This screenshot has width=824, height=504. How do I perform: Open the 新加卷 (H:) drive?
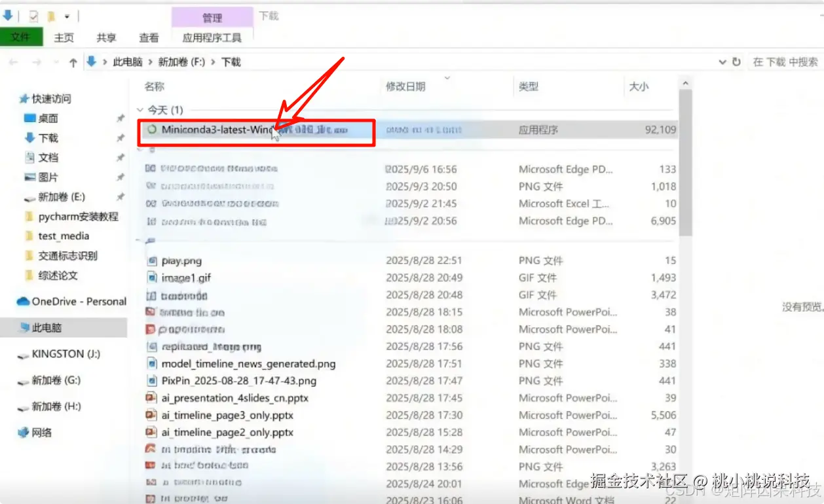click(x=56, y=406)
